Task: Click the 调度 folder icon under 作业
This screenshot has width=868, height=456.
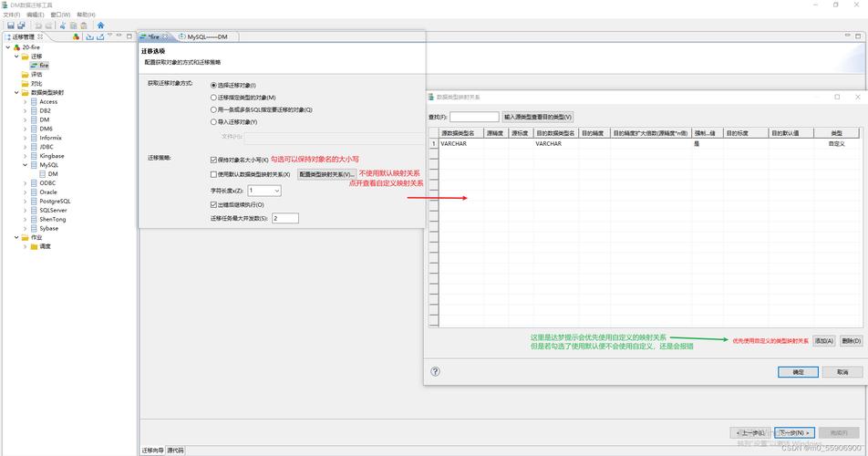Action: click(34, 246)
